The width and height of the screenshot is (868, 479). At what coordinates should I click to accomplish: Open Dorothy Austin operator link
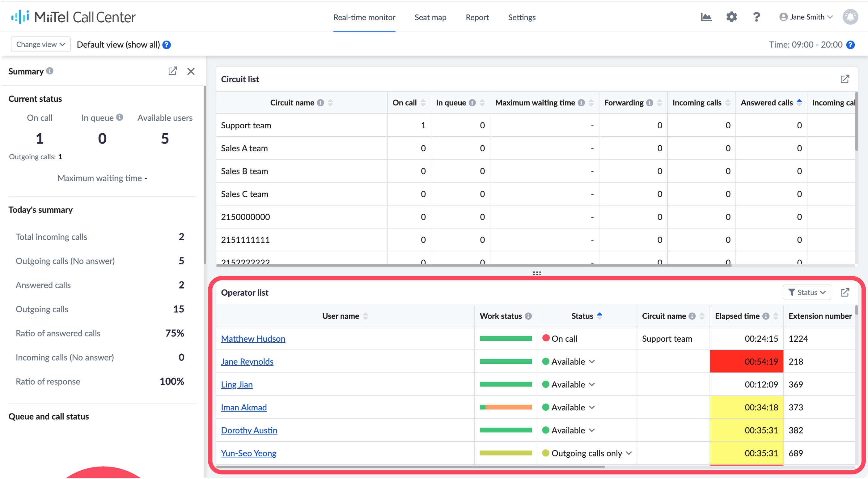coord(249,430)
